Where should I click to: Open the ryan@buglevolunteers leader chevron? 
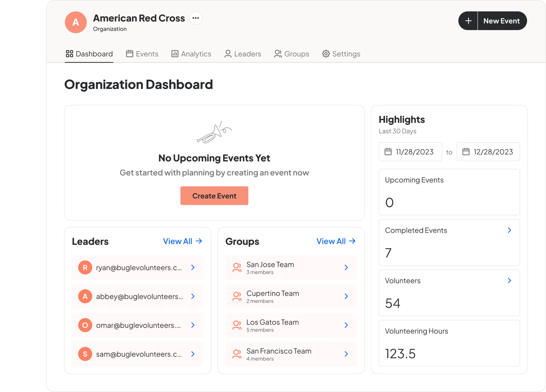193,268
